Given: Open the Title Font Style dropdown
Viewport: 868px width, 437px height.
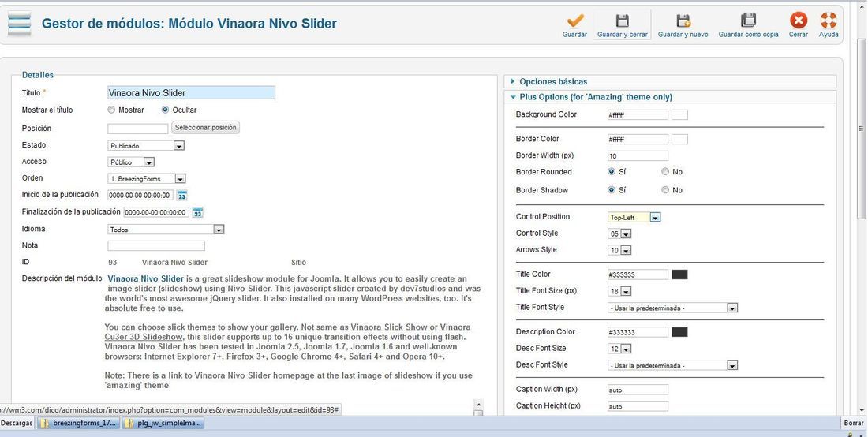Looking at the screenshot, I should coord(672,308).
